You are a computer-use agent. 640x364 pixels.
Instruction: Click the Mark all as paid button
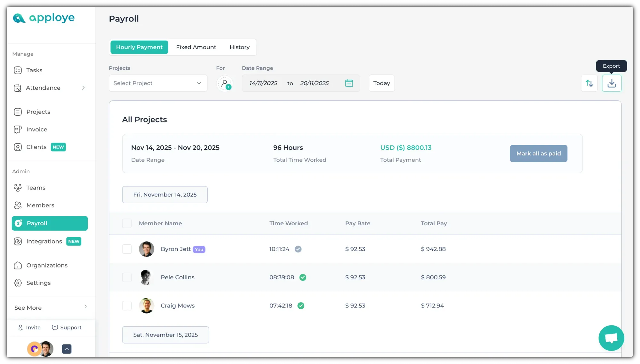tap(538, 153)
